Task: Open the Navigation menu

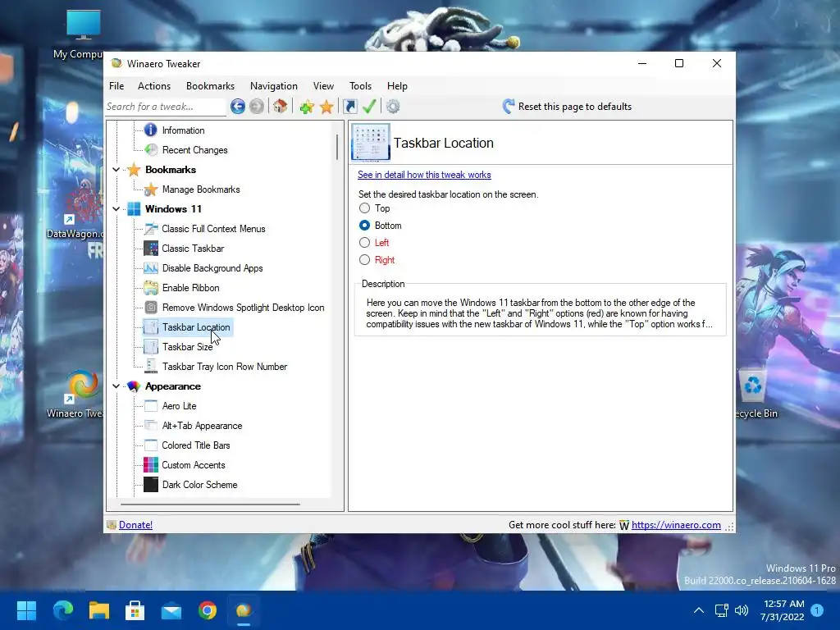Action: [x=274, y=85]
